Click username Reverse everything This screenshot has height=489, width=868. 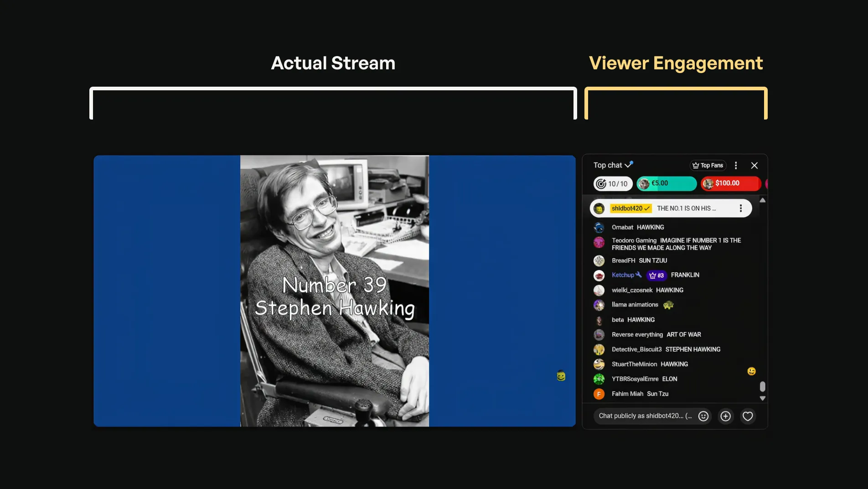(637, 334)
